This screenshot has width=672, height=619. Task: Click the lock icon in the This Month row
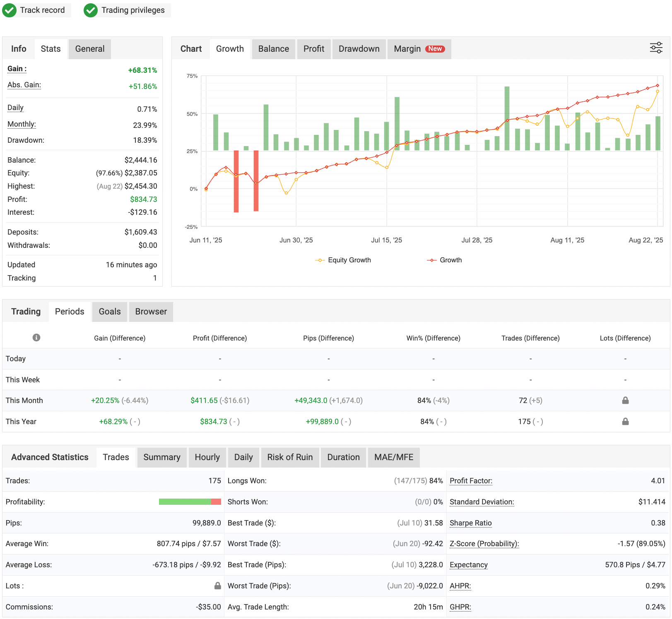click(x=625, y=400)
